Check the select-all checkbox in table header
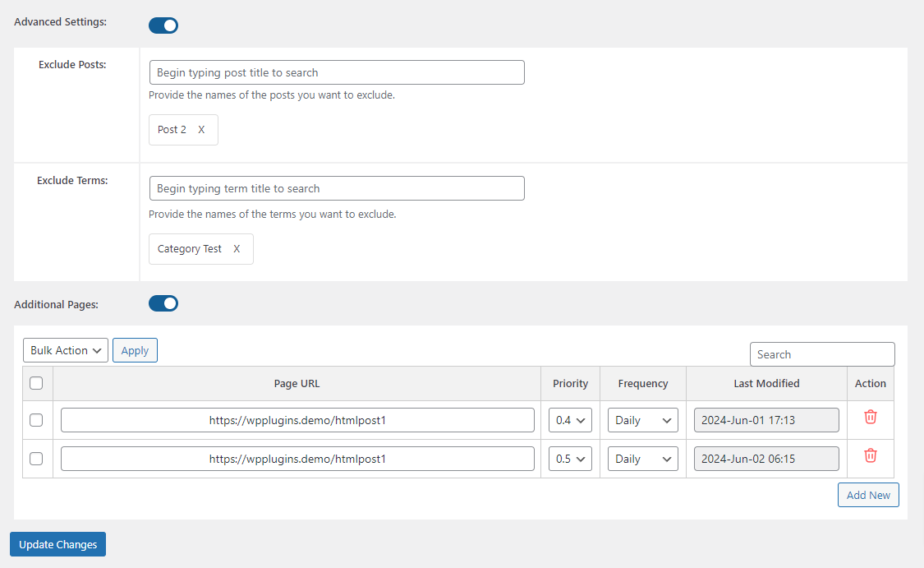The image size is (924, 568). tap(36, 383)
